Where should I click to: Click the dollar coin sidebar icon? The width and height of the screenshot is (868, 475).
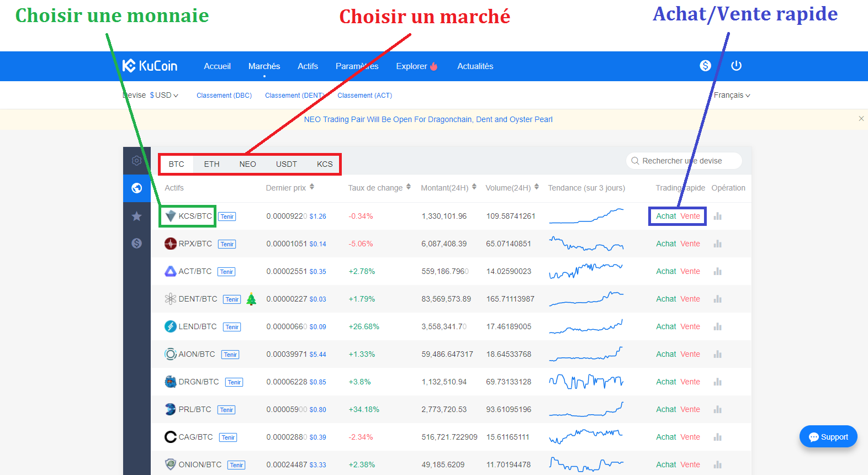(137, 243)
